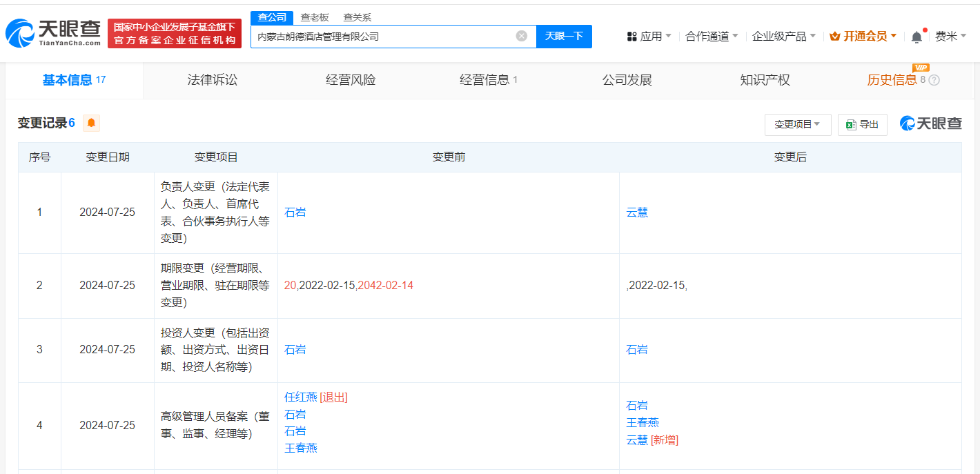Screen dimensions: 980x474
Task: Open 任红燕 link marked 退出
Action: (301, 397)
